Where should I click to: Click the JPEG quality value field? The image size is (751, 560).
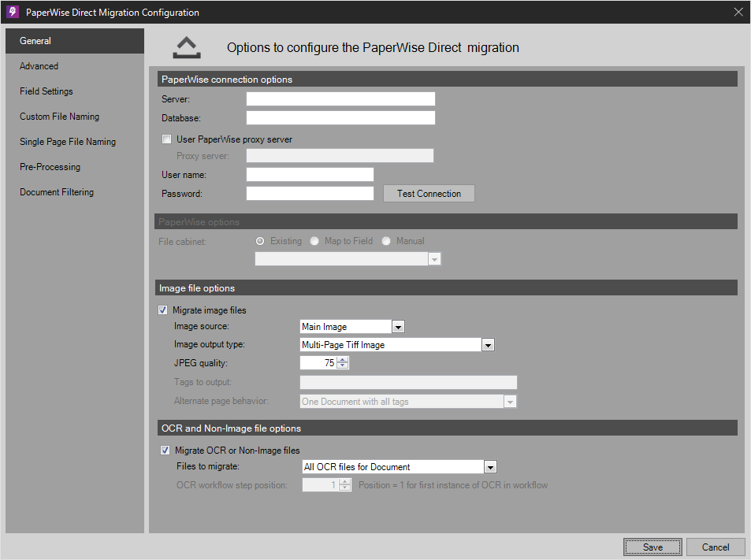(318, 363)
